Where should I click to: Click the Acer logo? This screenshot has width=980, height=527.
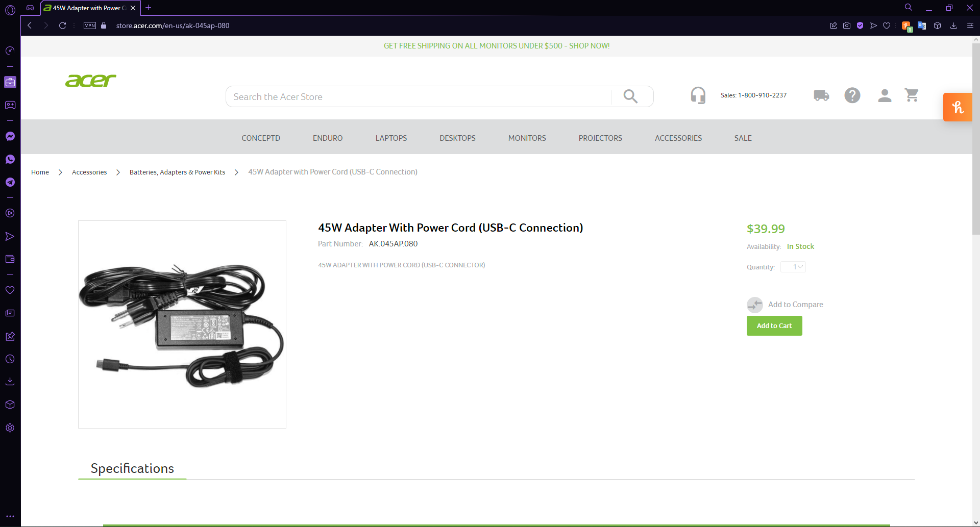(91, 81)
